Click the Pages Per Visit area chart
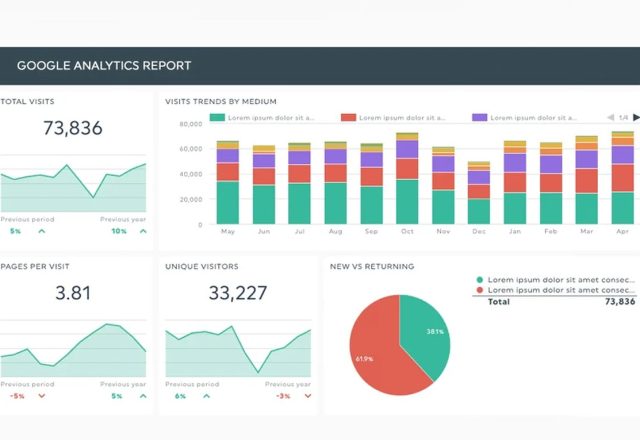The height and width of the screenshot is (440, 640). (73, 350)
